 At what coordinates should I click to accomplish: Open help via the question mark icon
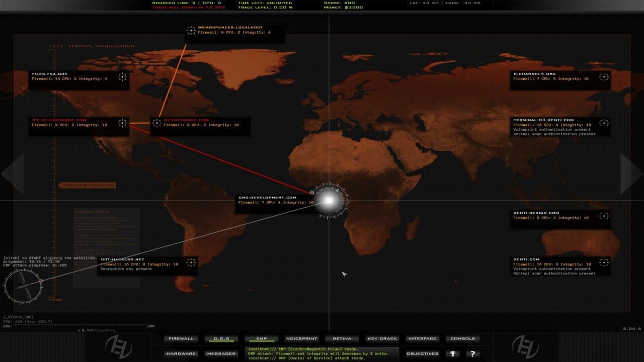473,353
